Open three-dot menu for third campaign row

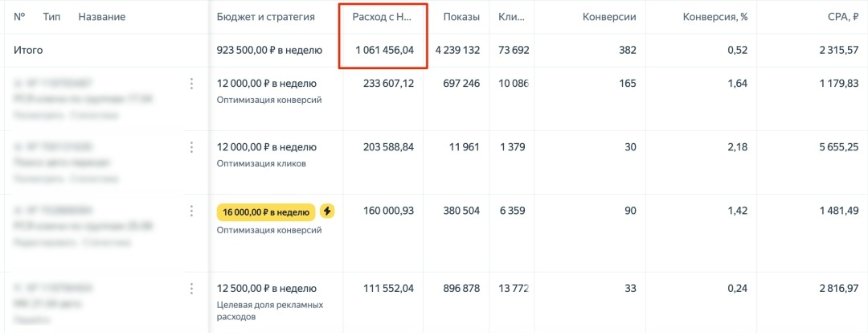click(191, 211)
